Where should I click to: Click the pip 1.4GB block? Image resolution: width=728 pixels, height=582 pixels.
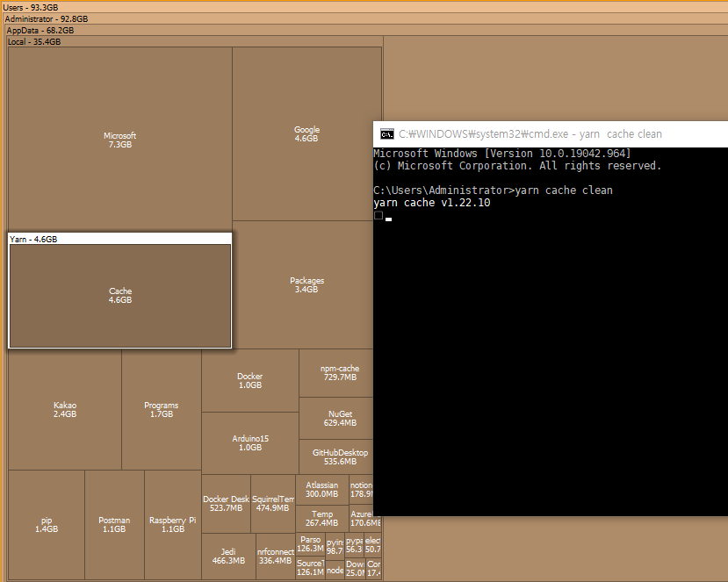point(47,524)
